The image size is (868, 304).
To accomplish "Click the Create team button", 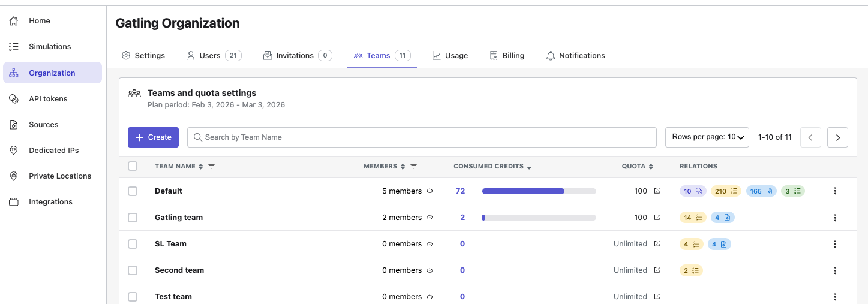I will tap(153, 137).
